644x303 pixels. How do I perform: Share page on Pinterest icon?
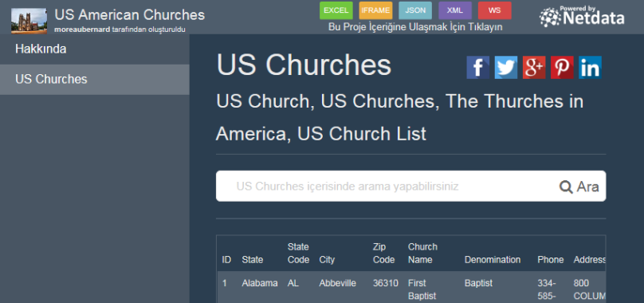pyautogui.click(x=562, y=68)
